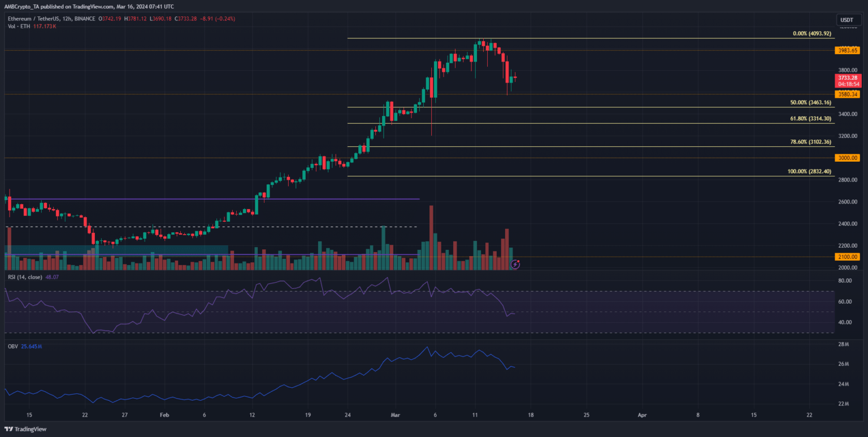
Task: Click the 78.60% (3102.36) Fibonacci label
Action: 811,142
